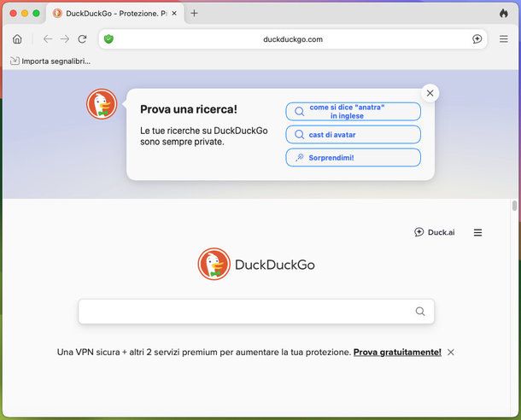The width and height of the screenshot is (521, 420).
Task: Click the Home icon in the toolbar
Action: point(17,39)
